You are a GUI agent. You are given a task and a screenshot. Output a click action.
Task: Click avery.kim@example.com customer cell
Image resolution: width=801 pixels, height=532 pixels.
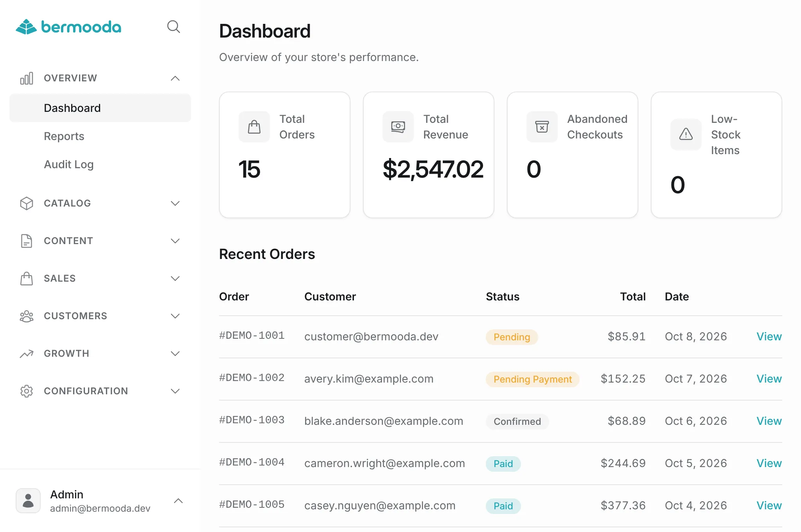[369, 379]
